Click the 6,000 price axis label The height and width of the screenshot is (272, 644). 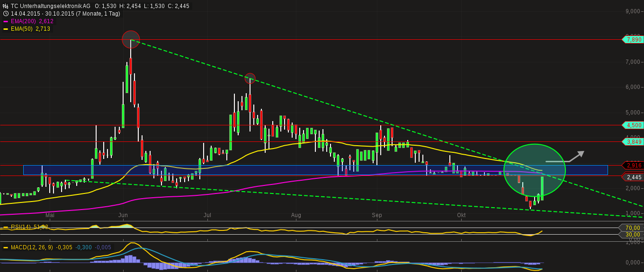pos(634,87)
